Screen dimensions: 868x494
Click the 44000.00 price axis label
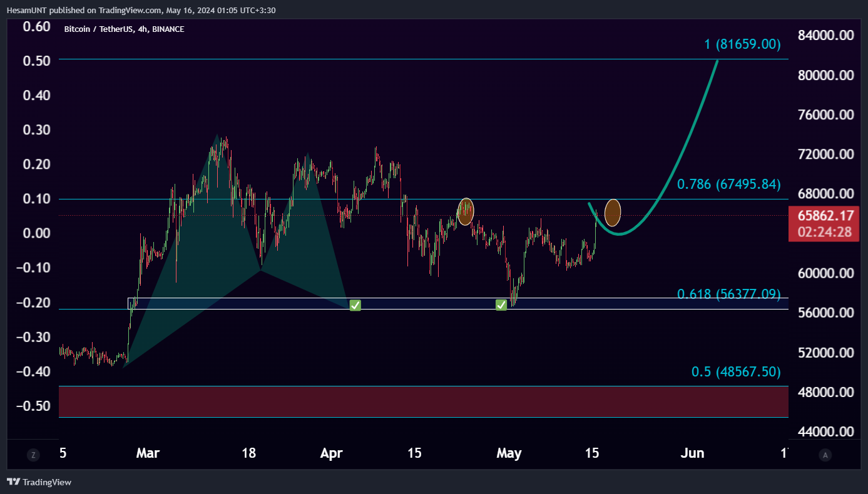coord(826,431)
